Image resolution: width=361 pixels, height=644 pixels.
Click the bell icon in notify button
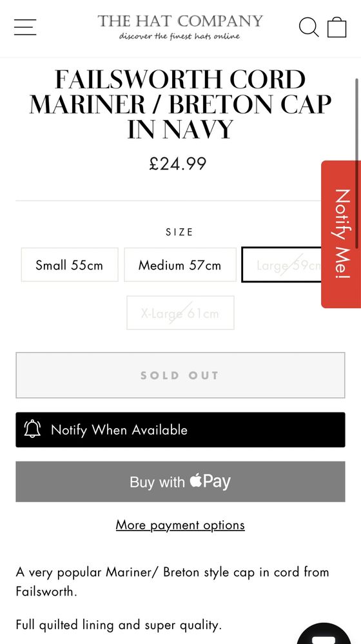[x=32, y=429]
